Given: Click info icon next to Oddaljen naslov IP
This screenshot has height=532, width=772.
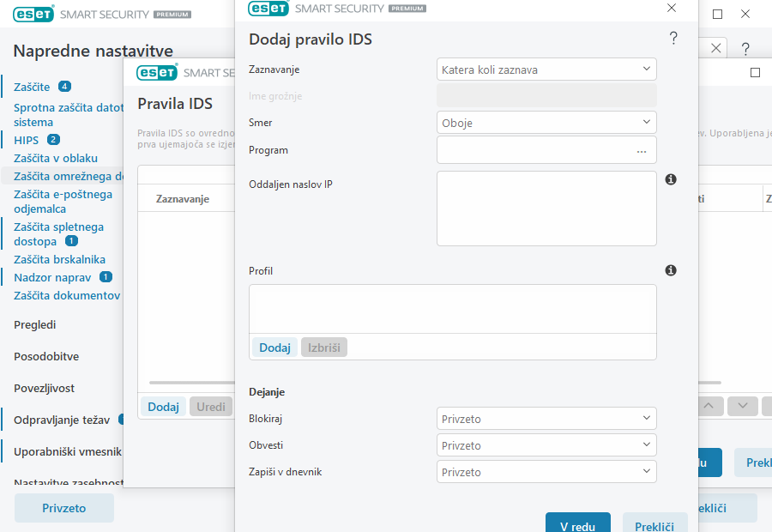Looking at the screenshot, I should 671,179.
